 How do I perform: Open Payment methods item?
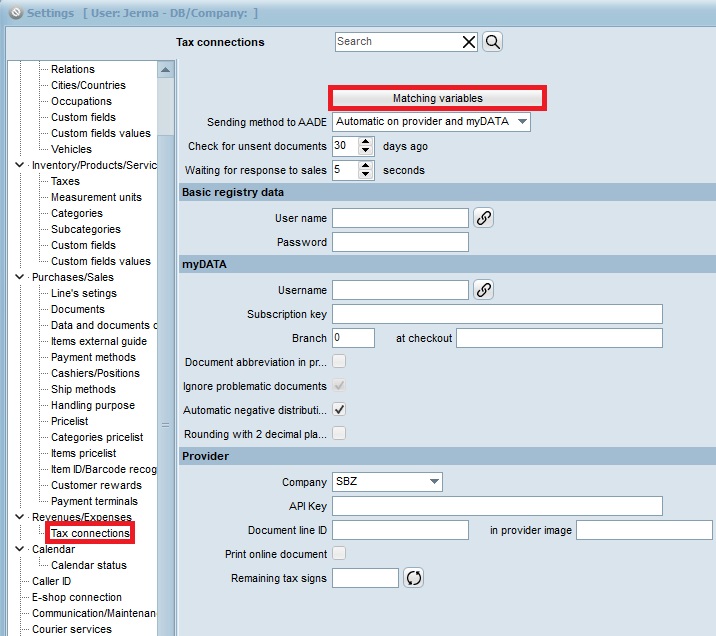[93, 357]
